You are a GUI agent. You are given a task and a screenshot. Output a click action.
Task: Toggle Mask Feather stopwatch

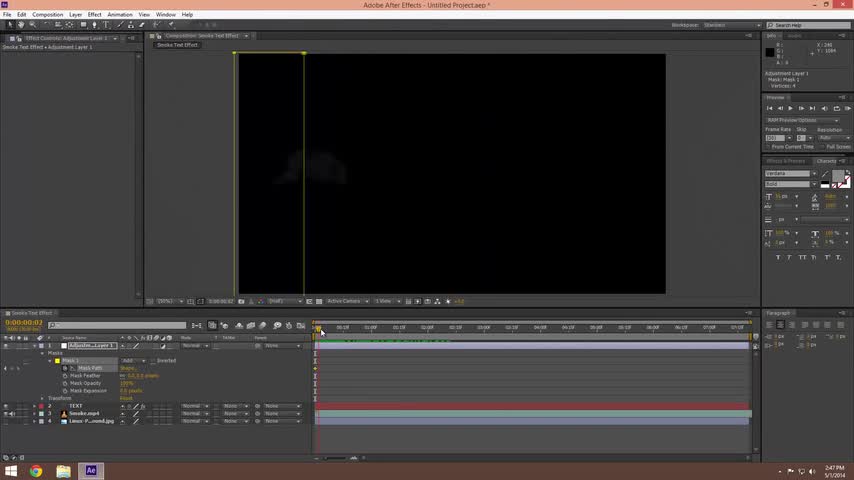[x=65, y=376]
